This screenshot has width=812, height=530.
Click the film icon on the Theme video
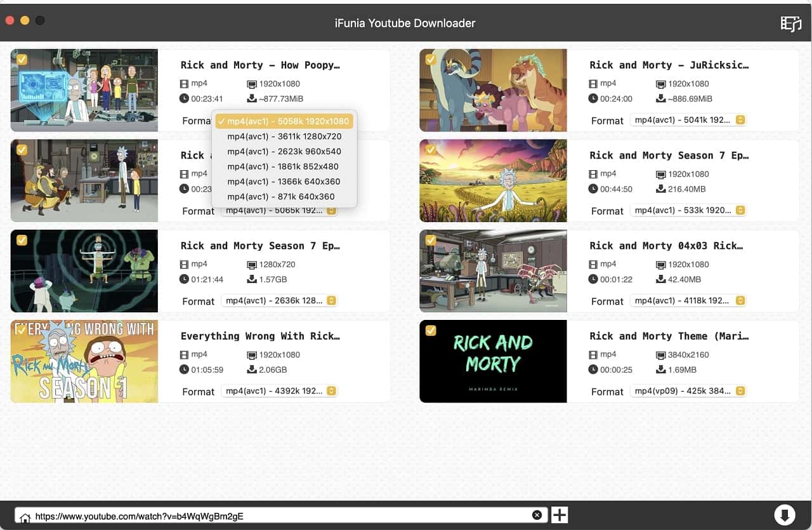pos(593,355)
